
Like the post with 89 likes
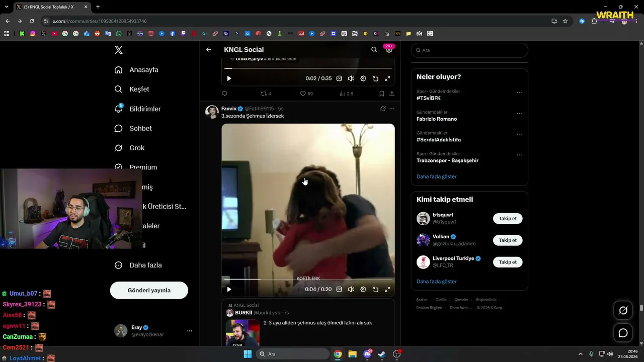tap(306, 94)
